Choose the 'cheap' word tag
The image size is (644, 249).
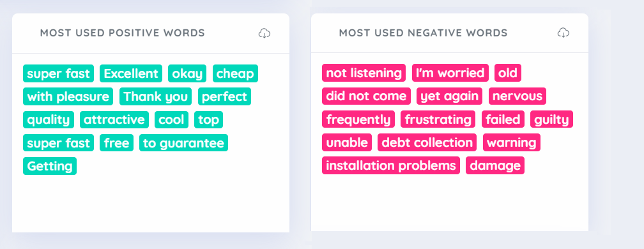click(x=235, y=73)
